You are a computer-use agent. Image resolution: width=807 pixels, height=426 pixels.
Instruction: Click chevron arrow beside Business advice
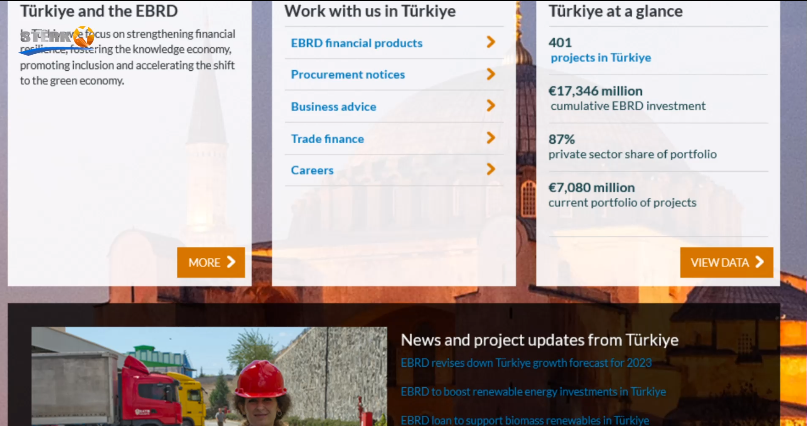point(491,105)
